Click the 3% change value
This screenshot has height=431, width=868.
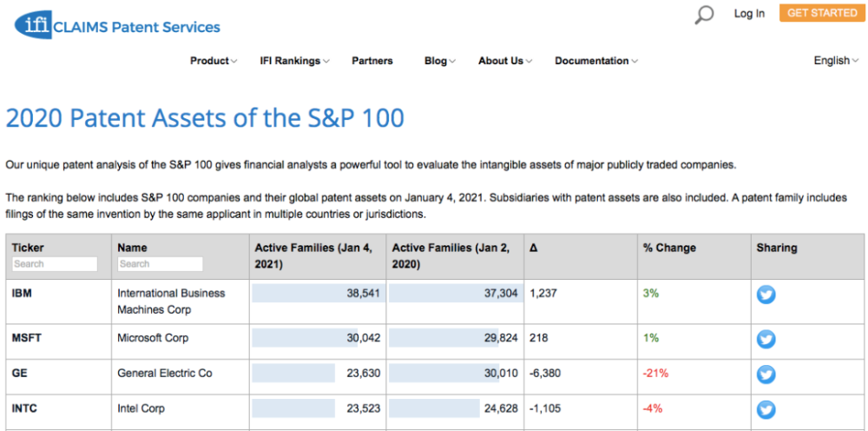coord(651,293)
